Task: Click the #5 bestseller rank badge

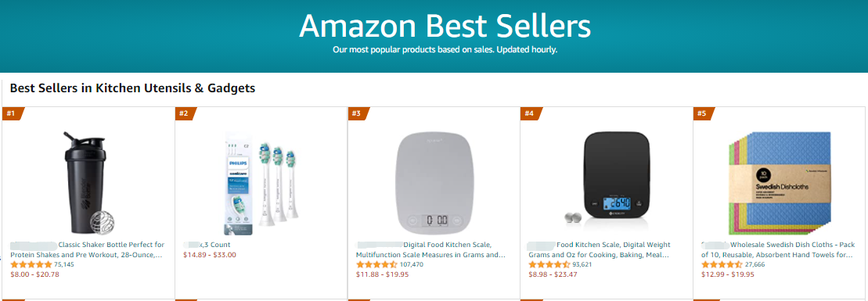Action: coord(704,113)
